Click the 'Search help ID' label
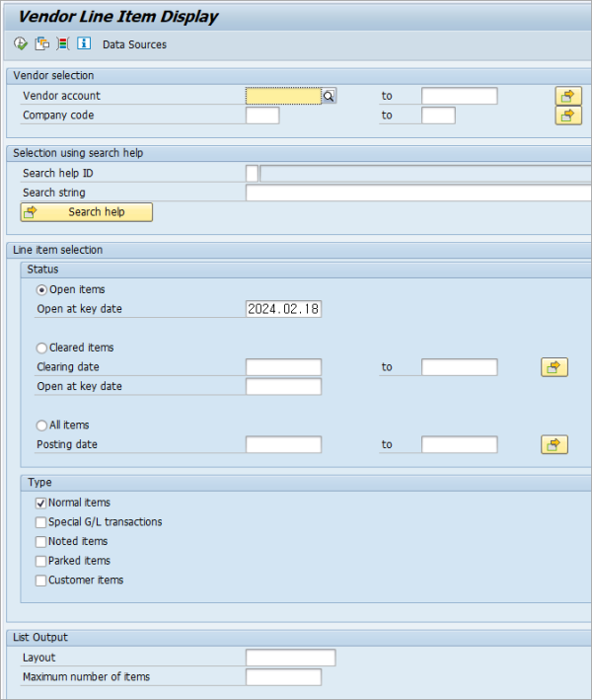 pyautogui.click(x=58, y=173)
